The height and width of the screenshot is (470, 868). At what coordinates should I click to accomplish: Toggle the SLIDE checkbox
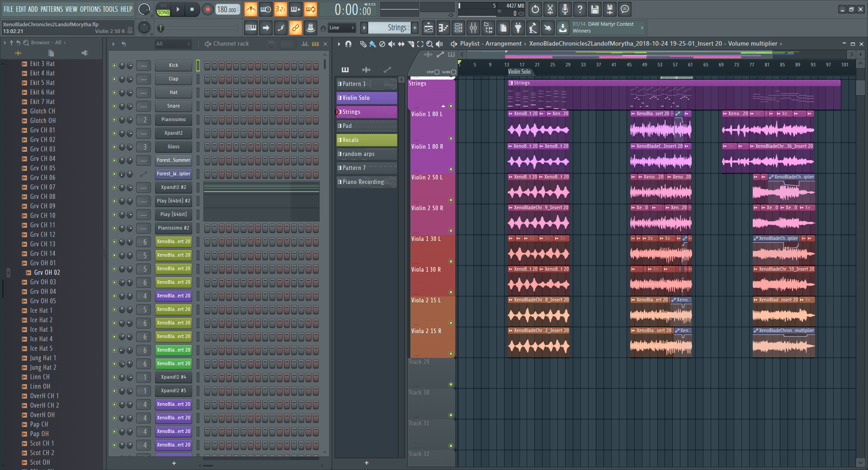pyautogui.click(x=453, y=72)
